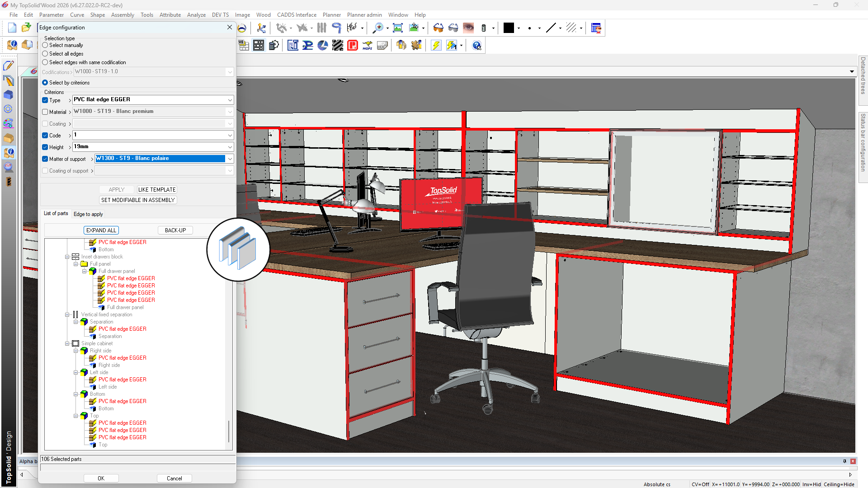
Task: Open file with the folder icon
Action: pyautogui.click(x=26, y=28)
